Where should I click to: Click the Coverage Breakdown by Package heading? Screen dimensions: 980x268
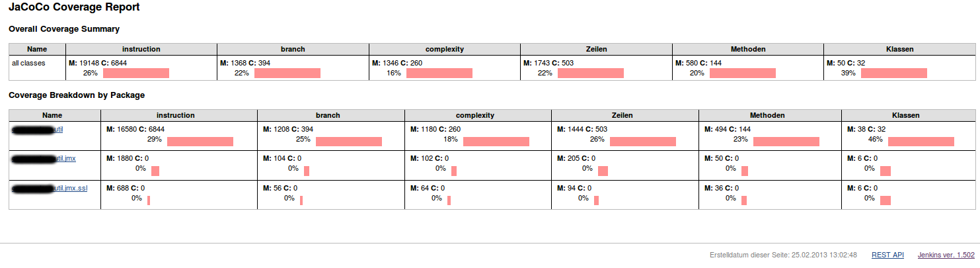pos(77,95)
